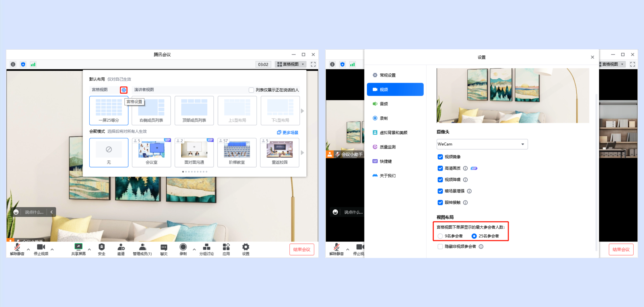Open 录制 in settings sidebar
The image size is (644, 307).
[395, 118]
